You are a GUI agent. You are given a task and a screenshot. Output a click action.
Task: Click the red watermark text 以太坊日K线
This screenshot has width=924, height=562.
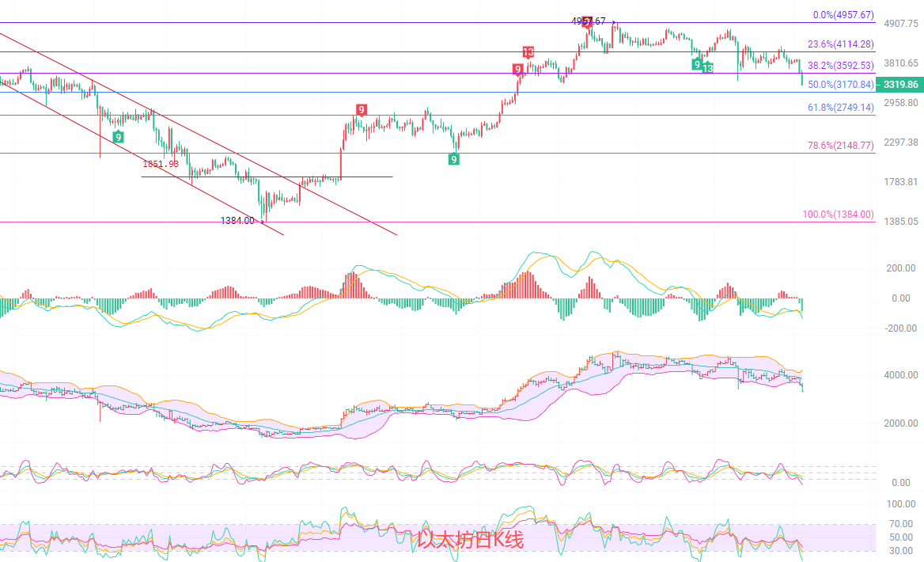point(471,541)
